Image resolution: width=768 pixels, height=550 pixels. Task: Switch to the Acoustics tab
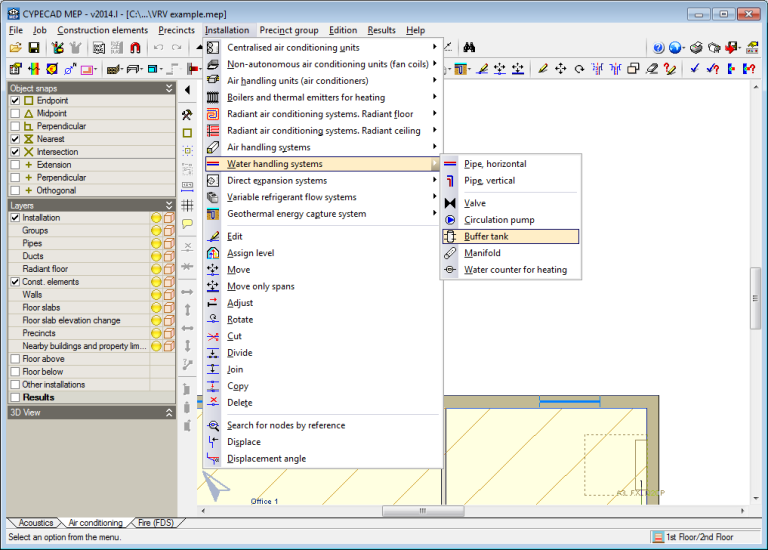(35, 523)
